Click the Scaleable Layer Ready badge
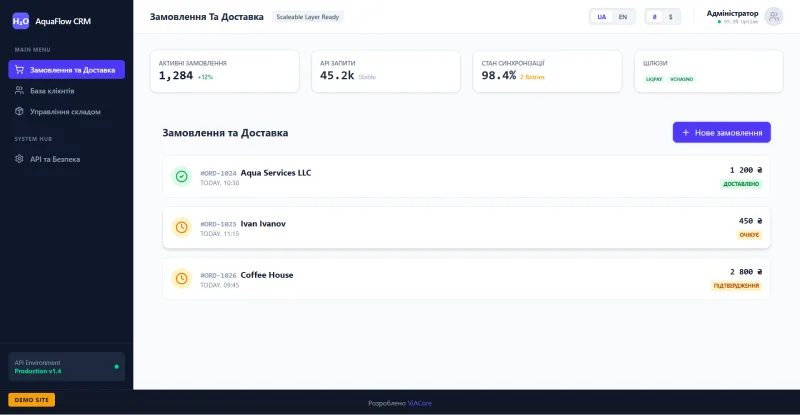The image size is (800, 415). pos(308,17)
